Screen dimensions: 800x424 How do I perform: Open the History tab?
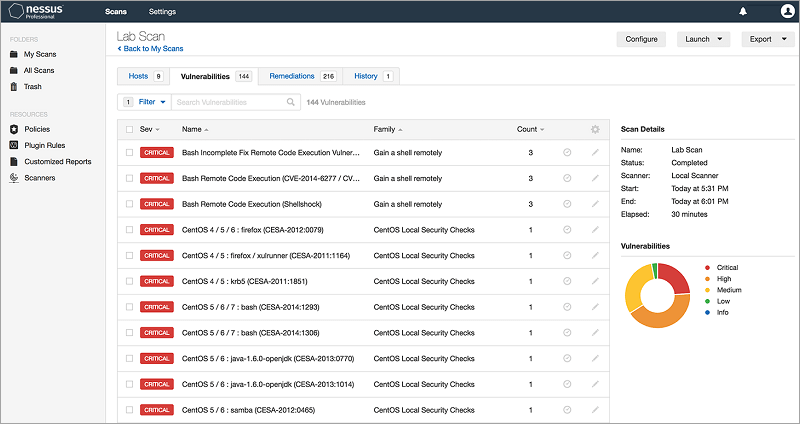pos(371,76)
